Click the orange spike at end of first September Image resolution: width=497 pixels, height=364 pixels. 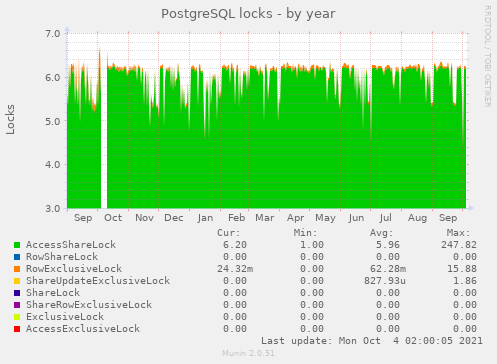pos(99,58)
